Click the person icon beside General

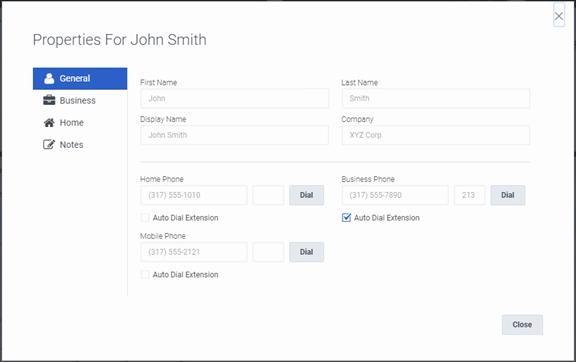[x=49, y=78]
